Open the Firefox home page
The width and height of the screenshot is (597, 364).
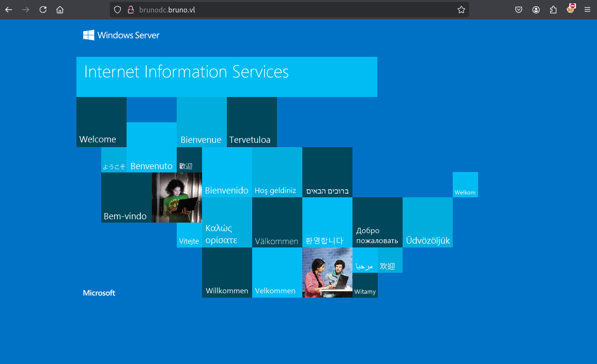click(x=60, y=10)
